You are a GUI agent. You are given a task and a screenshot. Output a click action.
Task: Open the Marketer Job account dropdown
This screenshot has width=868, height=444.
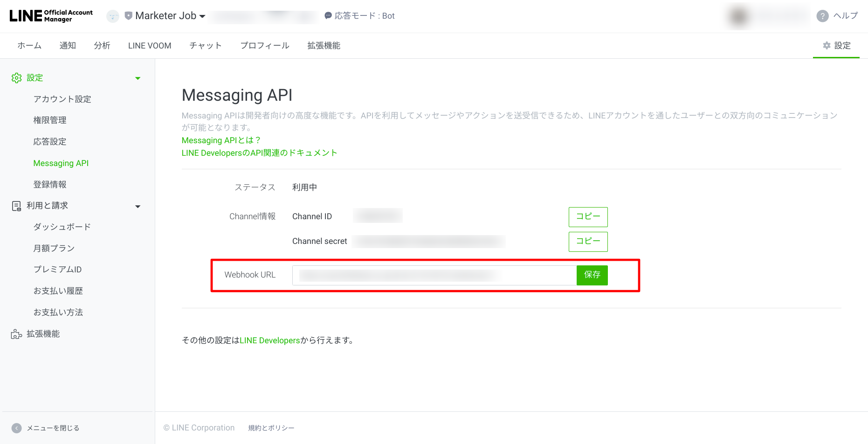[170, 16]
